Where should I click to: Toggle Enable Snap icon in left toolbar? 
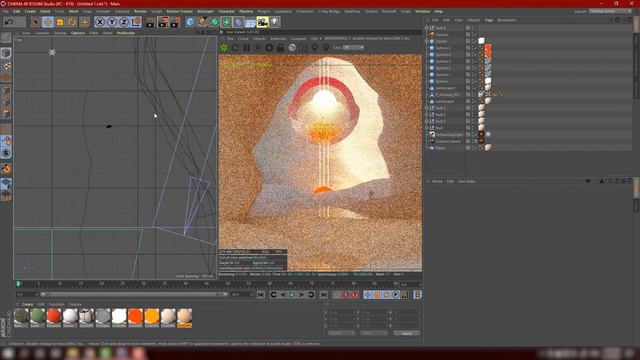click(x=6, y=169)
